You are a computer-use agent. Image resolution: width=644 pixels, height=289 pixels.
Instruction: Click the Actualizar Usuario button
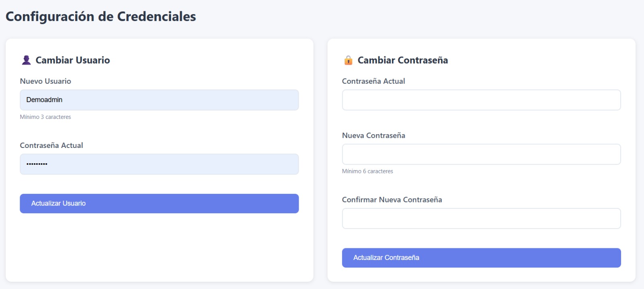click(x=159, y=203)
